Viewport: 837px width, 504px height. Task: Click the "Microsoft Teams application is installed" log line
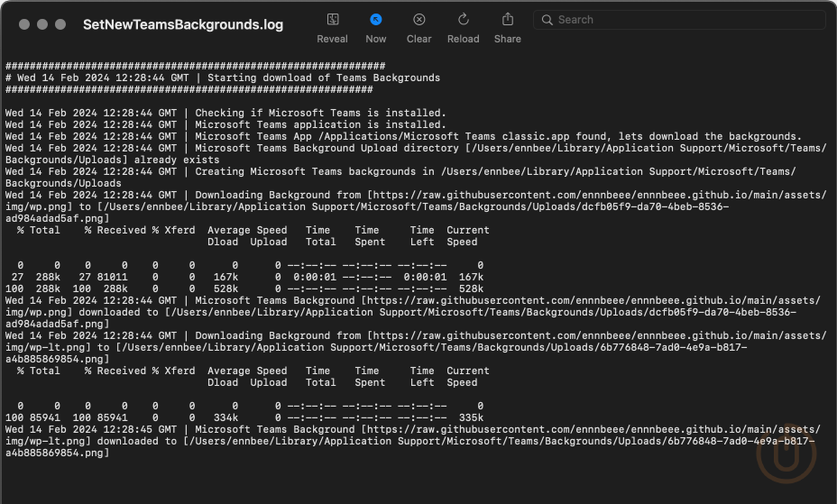(x=320, y=124)
